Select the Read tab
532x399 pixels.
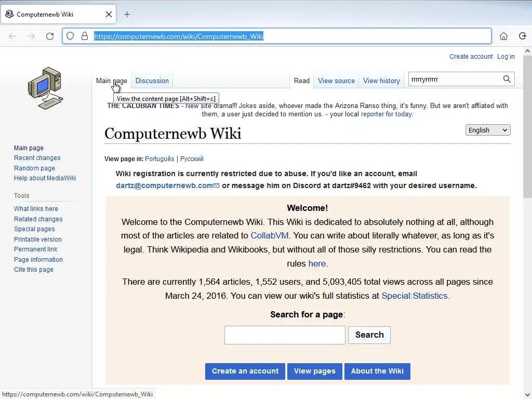302,81
